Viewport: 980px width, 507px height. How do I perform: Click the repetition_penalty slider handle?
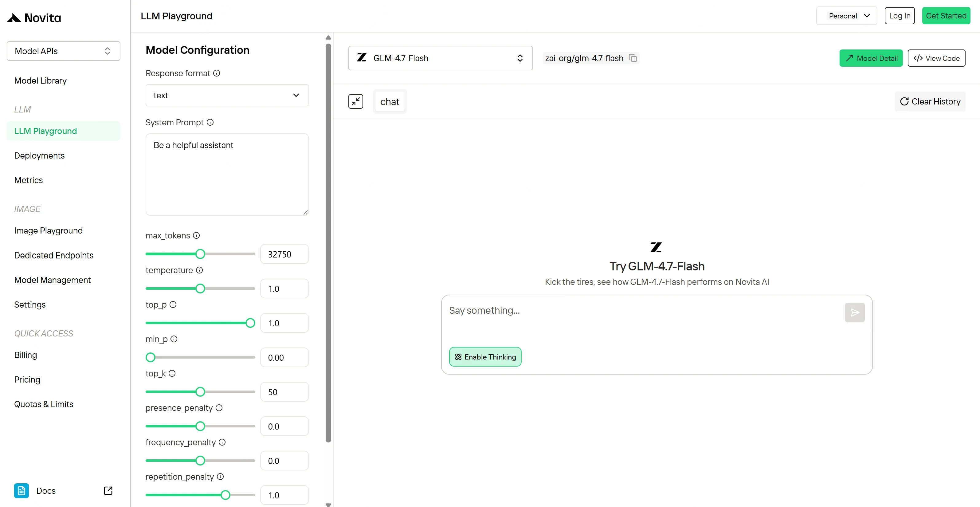pos(225,495)
